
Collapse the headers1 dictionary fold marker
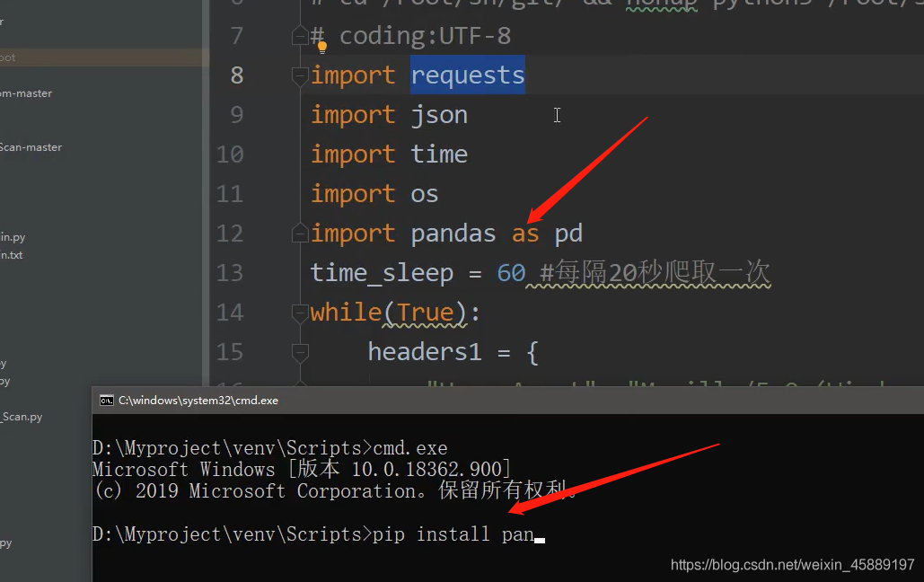tap(300, 353)
